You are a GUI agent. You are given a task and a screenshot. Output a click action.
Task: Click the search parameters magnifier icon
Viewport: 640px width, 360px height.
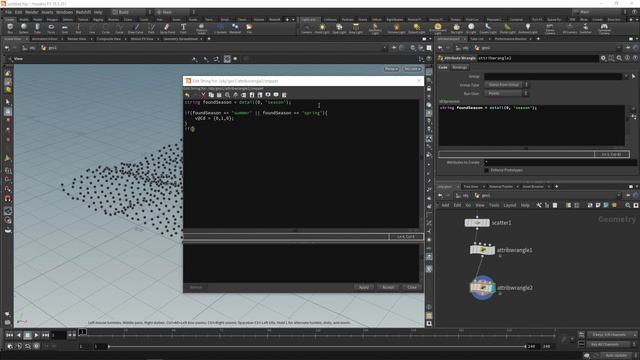[x=619, y=58]
